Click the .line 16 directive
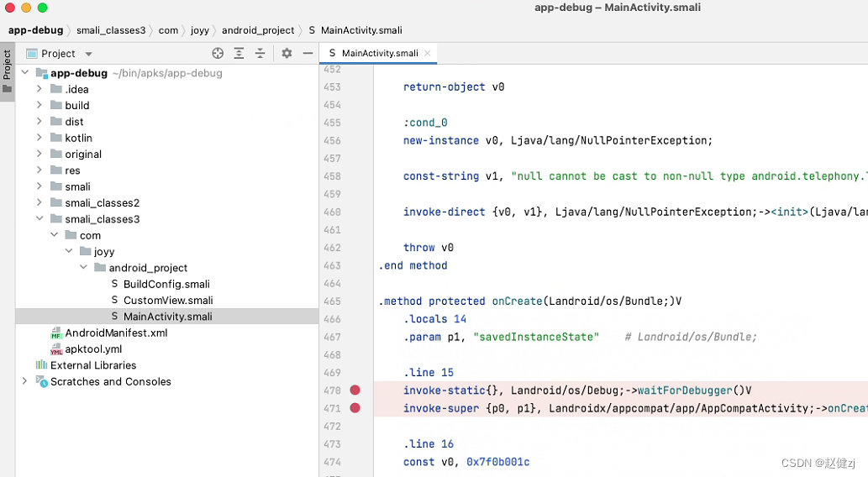The width and height of the screenshot is (868, 477). [429, 443]
